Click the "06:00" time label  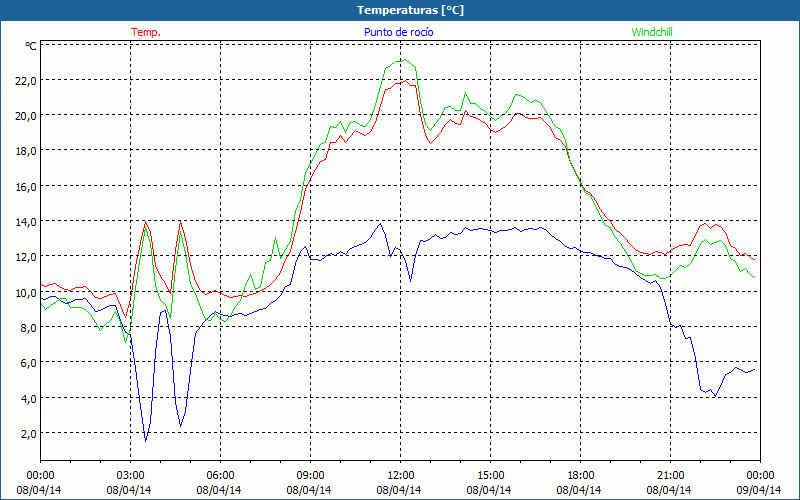[x=220, y=476]
